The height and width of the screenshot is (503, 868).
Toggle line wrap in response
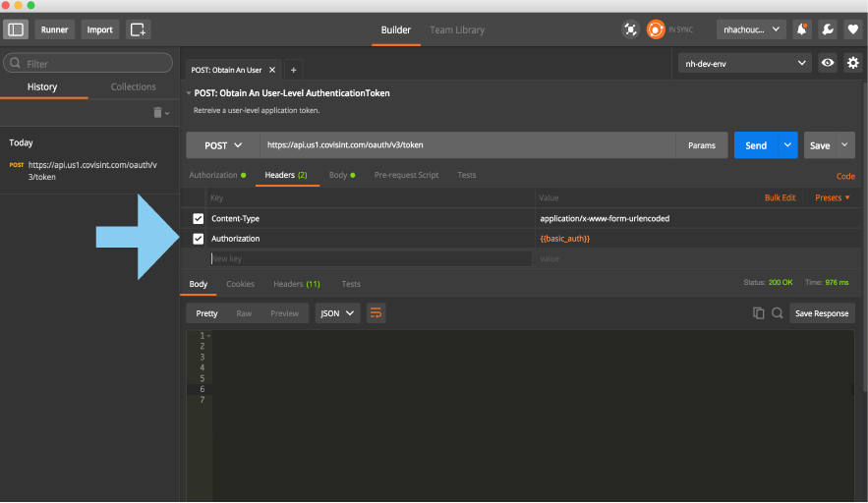(376, 313)
